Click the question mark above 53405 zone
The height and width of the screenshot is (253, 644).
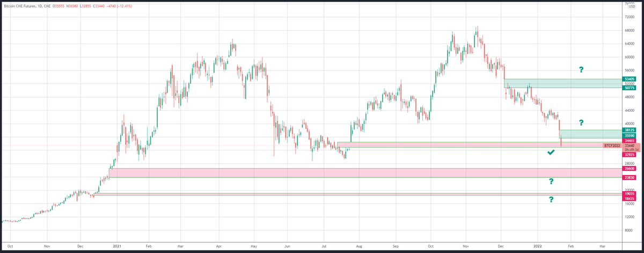click(x=581, y=69)
